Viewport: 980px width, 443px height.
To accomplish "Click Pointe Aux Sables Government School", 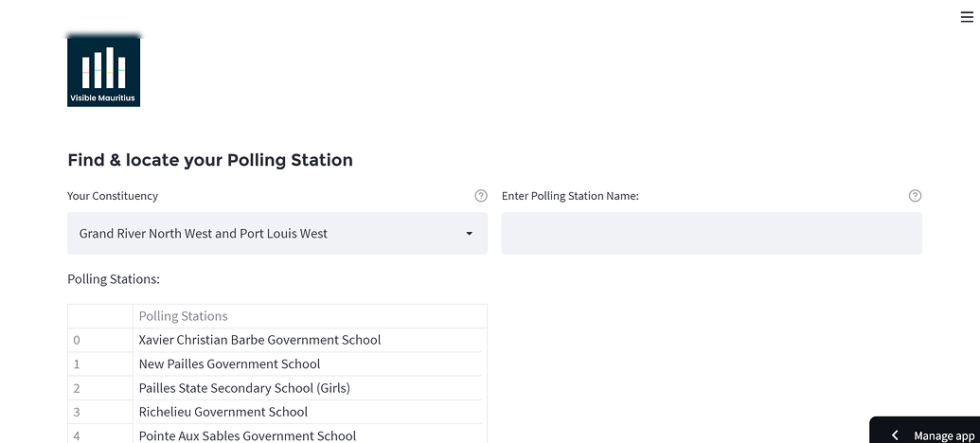I will [247, 435].
